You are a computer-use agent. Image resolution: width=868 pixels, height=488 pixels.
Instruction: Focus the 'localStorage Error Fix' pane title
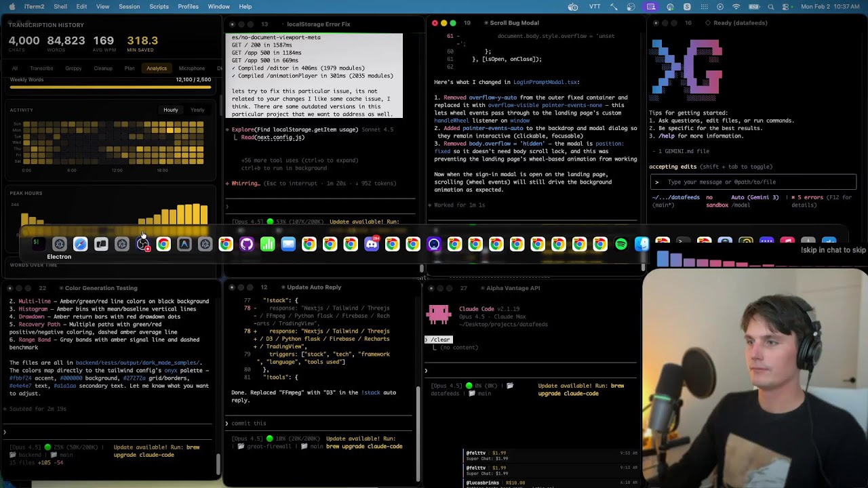(318, 24)
